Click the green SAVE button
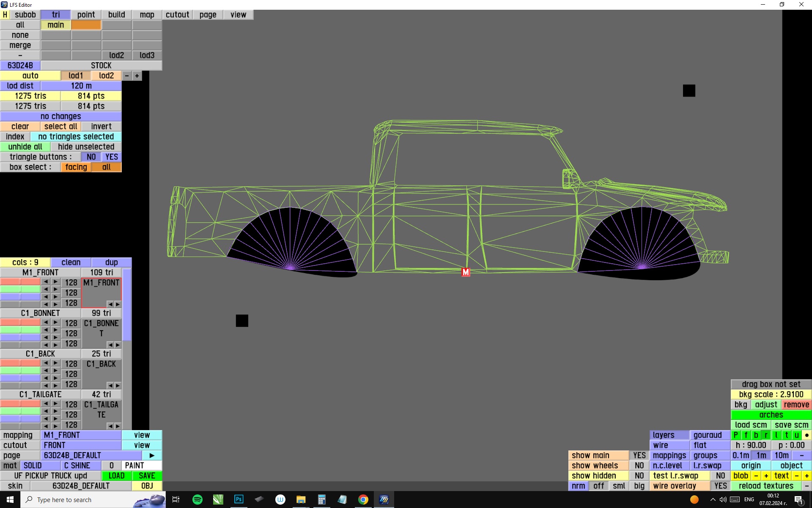Screen dimensions: 812x508 [x=147, y=476]
